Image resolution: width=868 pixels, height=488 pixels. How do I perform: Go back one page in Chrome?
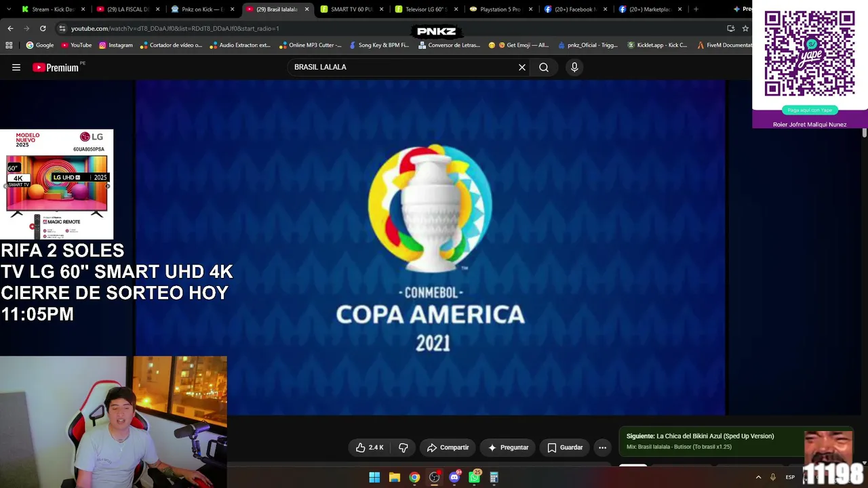(x=10, y=28)
